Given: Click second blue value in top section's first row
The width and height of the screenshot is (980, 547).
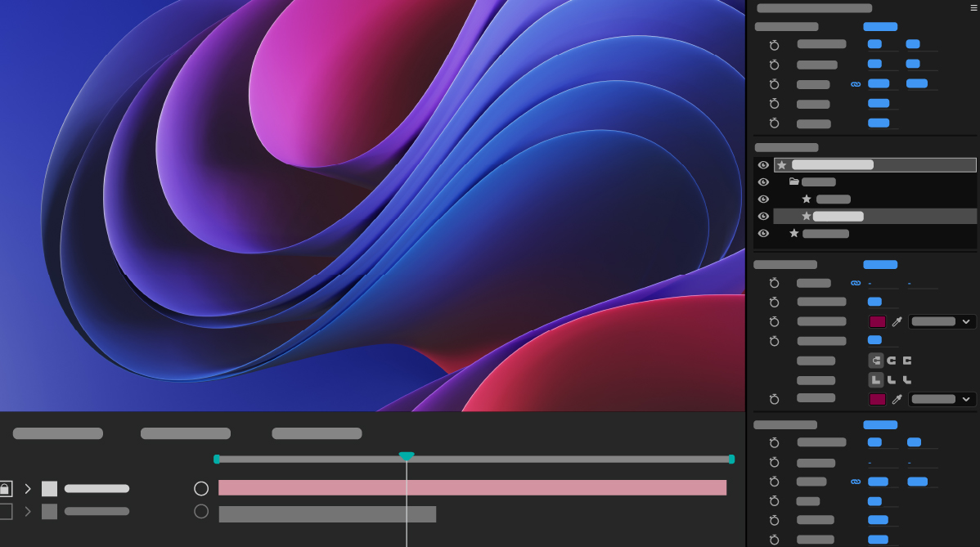Looking at the screenshot, I should point(912,43).
